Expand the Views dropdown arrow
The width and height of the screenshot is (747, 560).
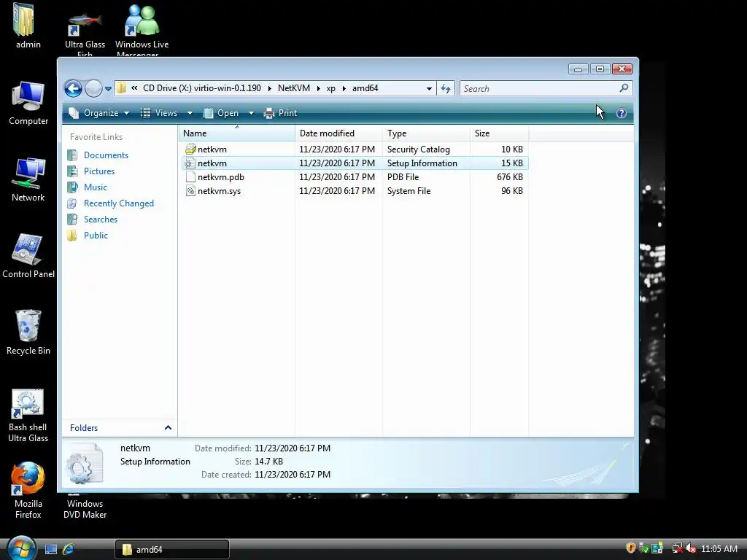coord(190,113)
